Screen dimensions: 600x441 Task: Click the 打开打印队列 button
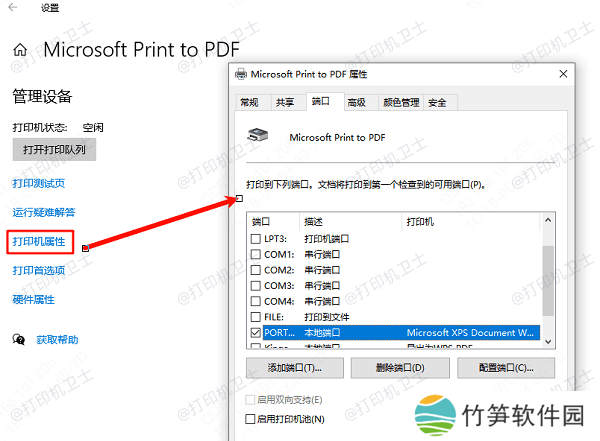(x=54, y=150)
